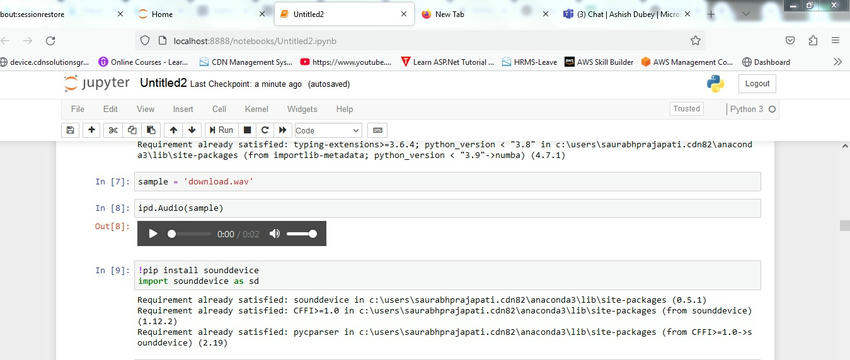Screen dimensions: 850x360
Task: Cut selected cells with scissors icon
Action: 113,130
